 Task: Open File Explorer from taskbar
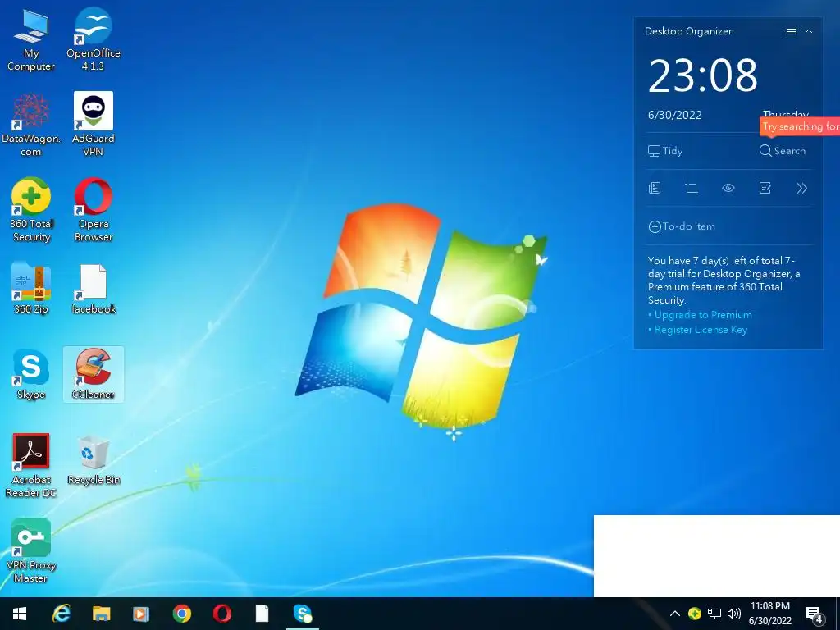click(x=101, y=614)
